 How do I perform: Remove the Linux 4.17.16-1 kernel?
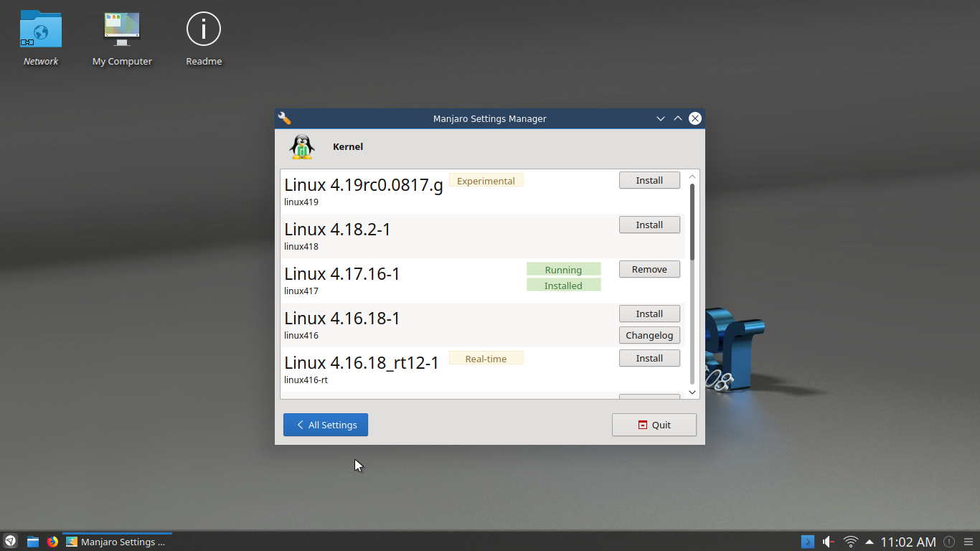click(649, 269)
